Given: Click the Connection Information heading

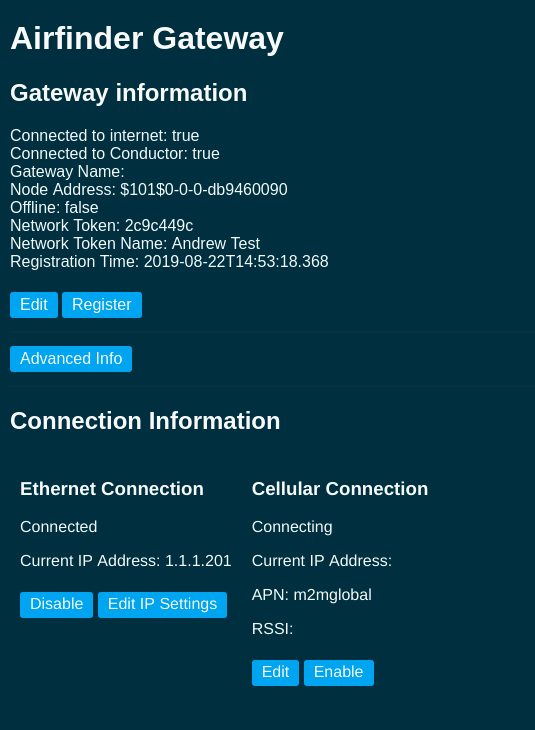Looking at the screenshot, I should [x=145, y=421].
